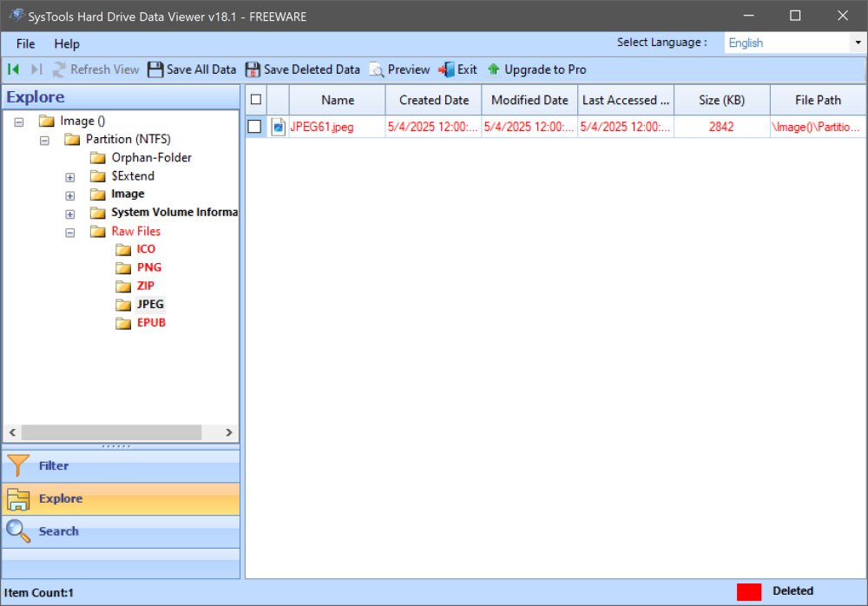Click the ZIP folder icon
The width and height of the screenshot is (868, 606).
tap(123, 286)
